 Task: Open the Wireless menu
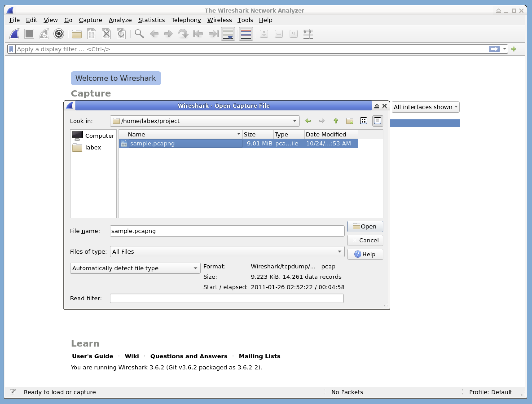click(219, 20)
